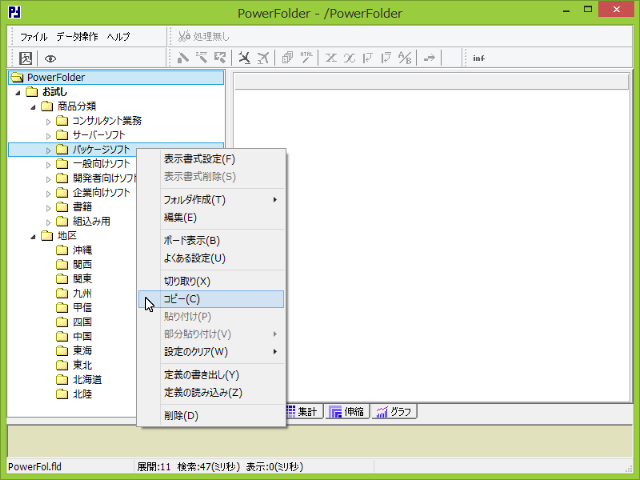Select the PowerFolder root tree item
This screenshot has width=640, height=480.
[116, 77]
